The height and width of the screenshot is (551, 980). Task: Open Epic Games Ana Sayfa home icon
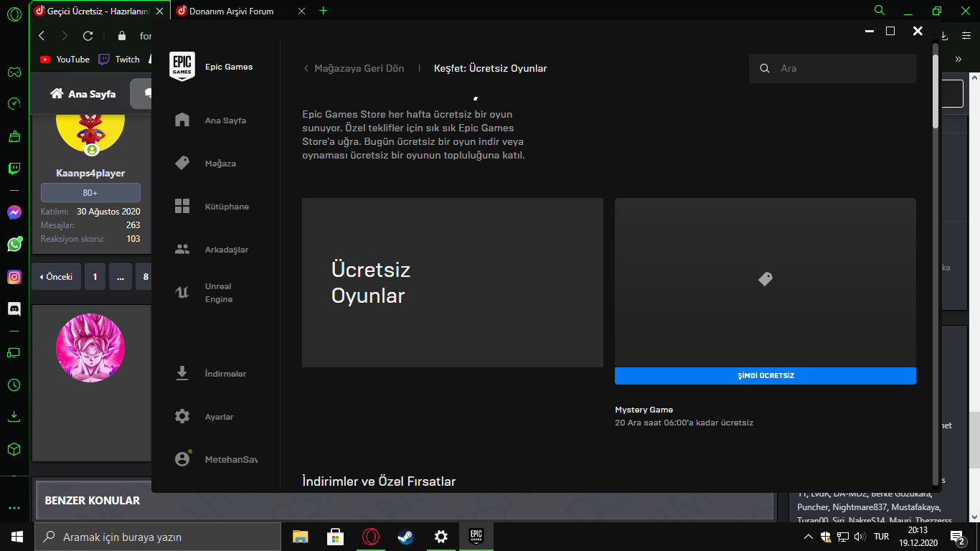point(182,120)
